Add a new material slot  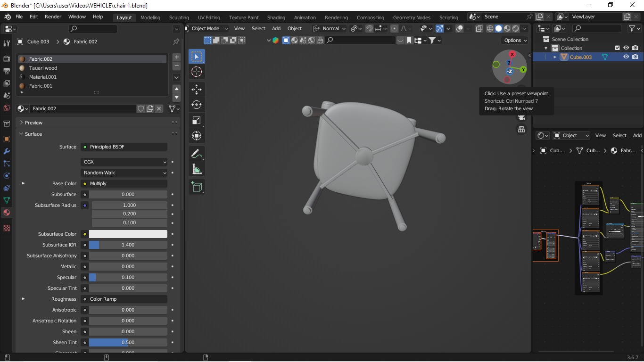coord(177,57)
